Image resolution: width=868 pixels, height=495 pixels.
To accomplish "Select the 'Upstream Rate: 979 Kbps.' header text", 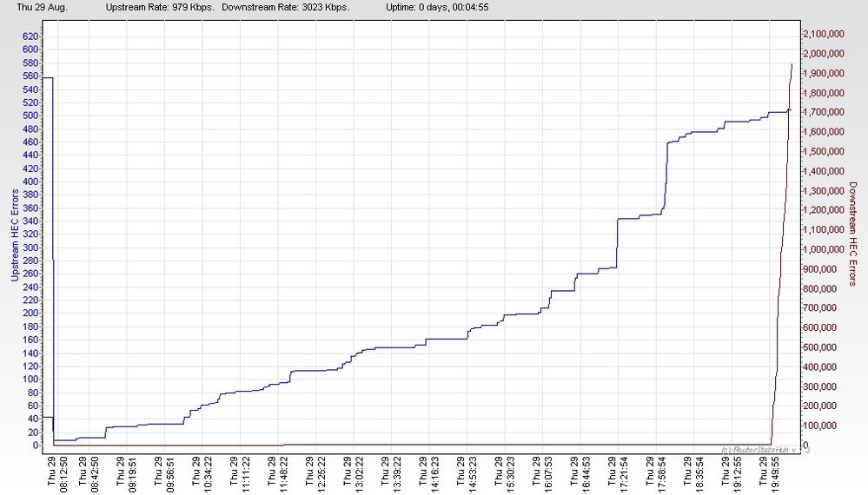I will [x=160, y=8].
